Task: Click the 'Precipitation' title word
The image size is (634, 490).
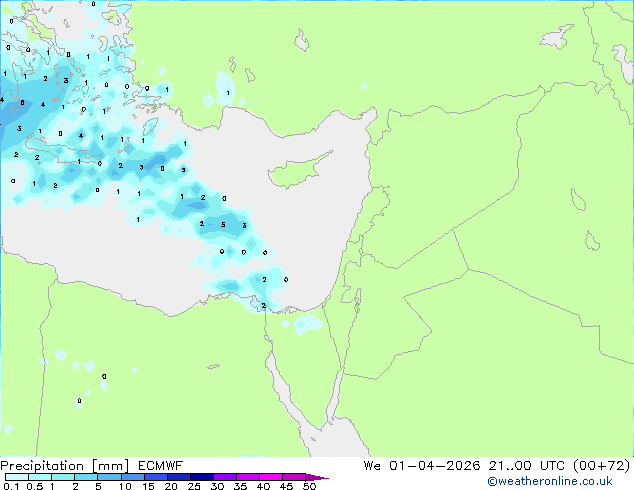Action: [x=42, y=466]
